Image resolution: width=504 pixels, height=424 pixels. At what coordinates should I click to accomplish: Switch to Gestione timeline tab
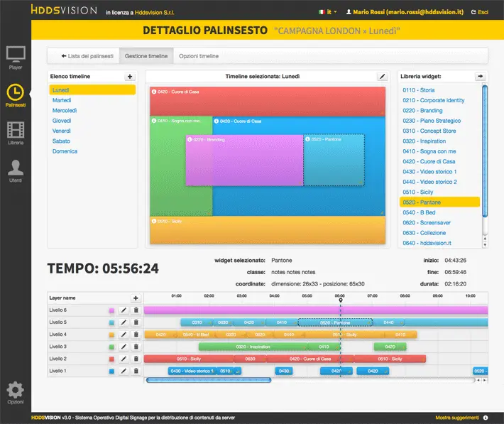click(146, 56)
